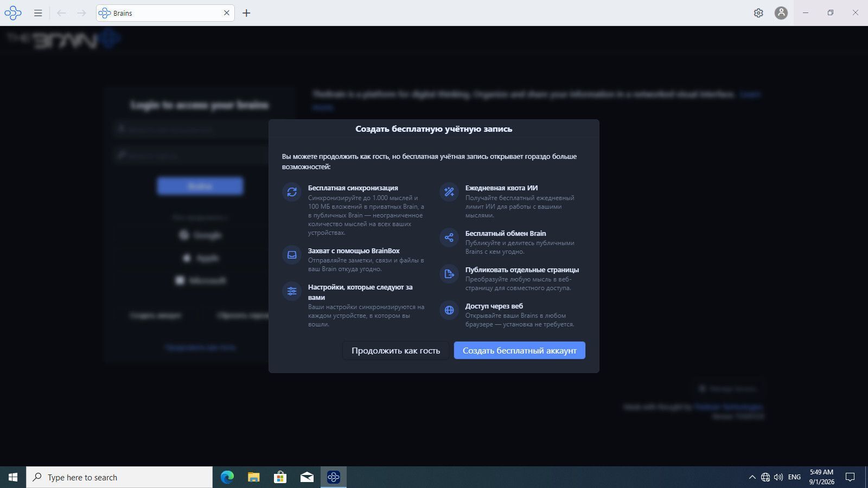Viewport: 868px width, 488px height.
Task: Click Создать бесплатный аккаунт button
Action: pyautogui.click(x=520, y=350)
